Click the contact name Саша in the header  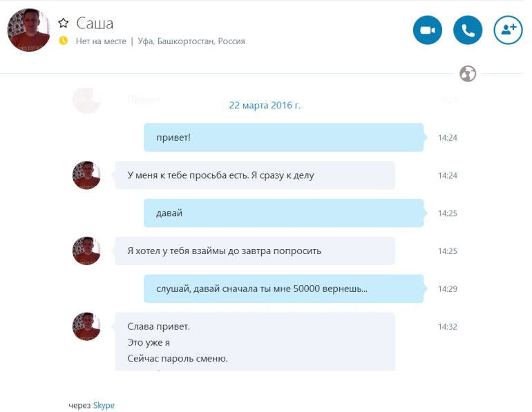click(95, 23)
